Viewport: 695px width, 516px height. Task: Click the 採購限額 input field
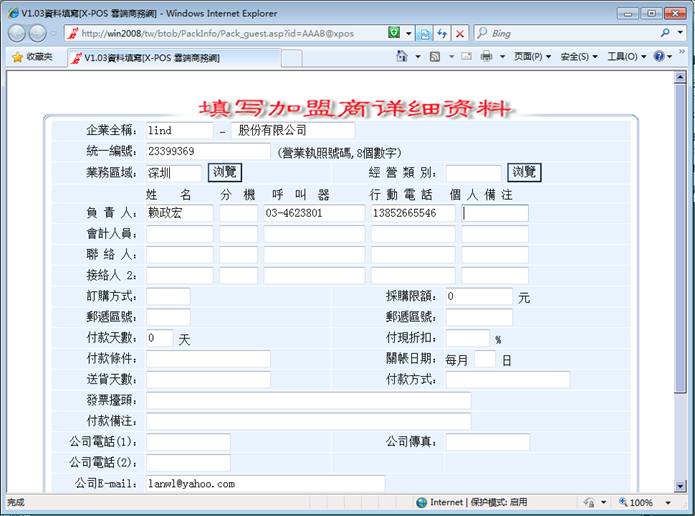478,296
